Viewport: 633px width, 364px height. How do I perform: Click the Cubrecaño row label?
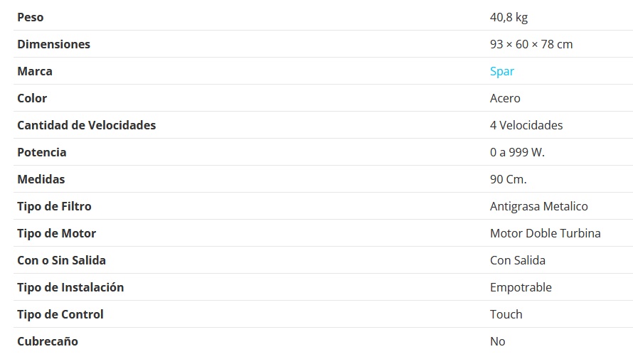click(x=48, y=341)
